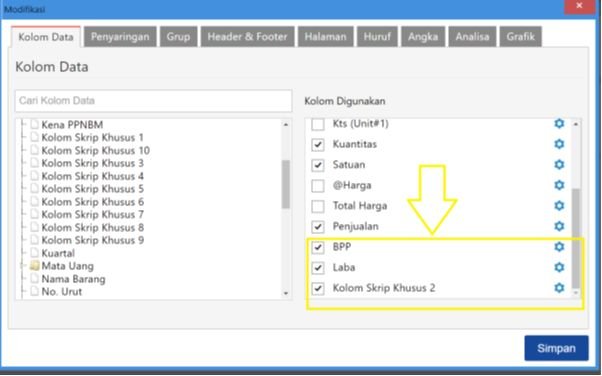Open BPP column gear settings

(x=559, y=247)
